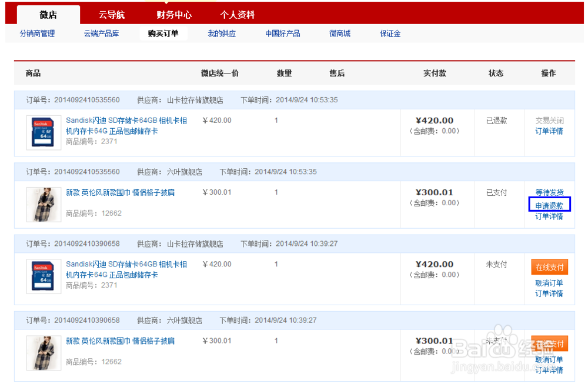Open the 保证金 page
588x387 pixels.
pyautogui.click(x=389, y=34)
